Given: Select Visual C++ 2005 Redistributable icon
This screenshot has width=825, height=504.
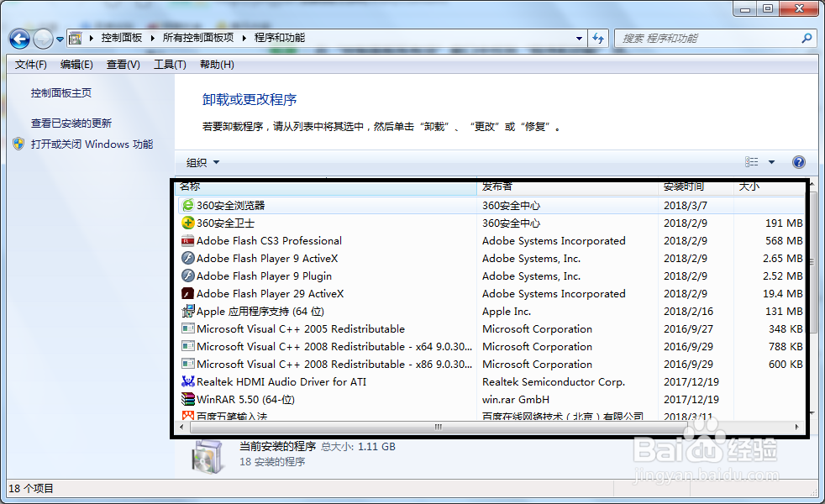Looking at the screenshot, I should pyautogui.click(x=188, y=328).
